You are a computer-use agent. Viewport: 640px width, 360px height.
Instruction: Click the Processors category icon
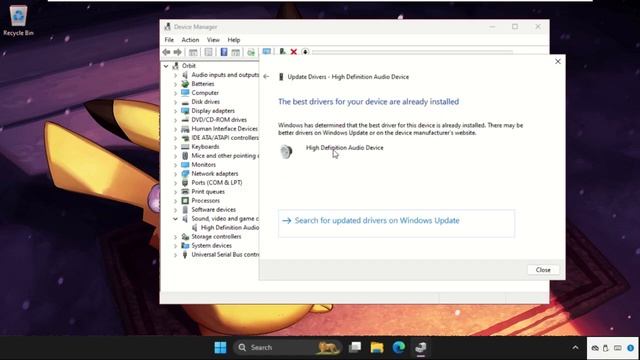[185, 200]
